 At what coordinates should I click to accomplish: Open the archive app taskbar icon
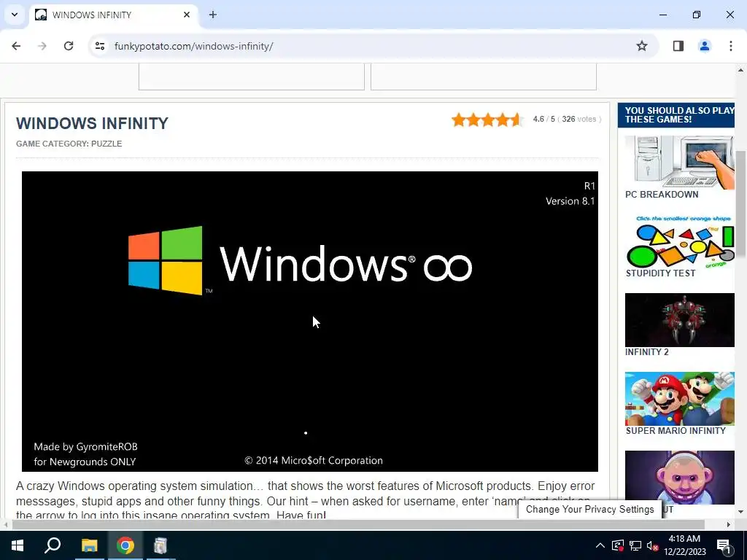point(160,545)
